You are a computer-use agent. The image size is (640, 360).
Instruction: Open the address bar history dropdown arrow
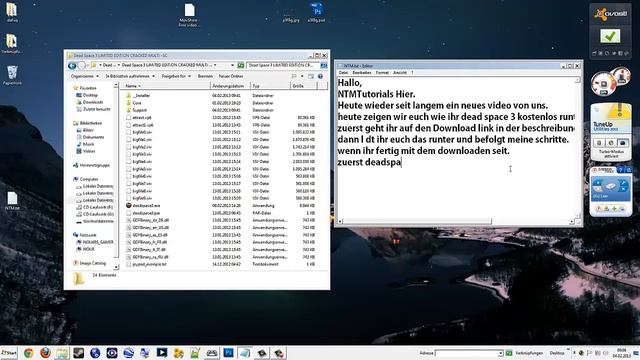tap(233, 65)
